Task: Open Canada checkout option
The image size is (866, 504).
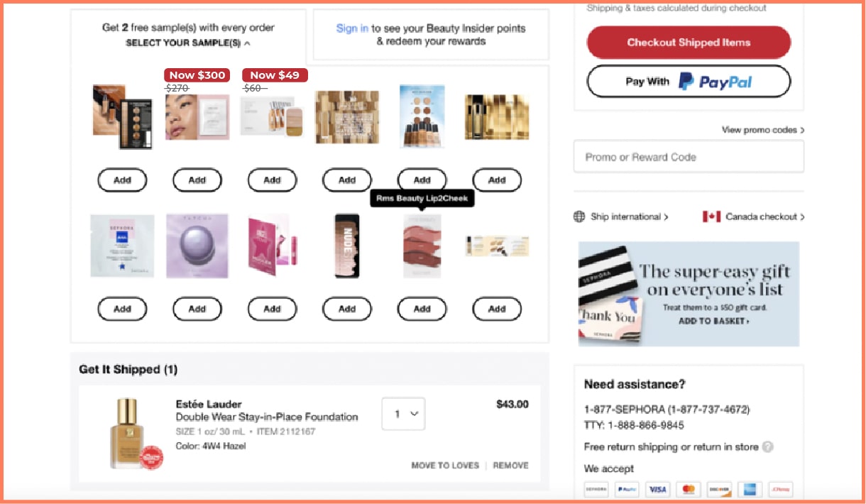Action: tap(754, 217)
